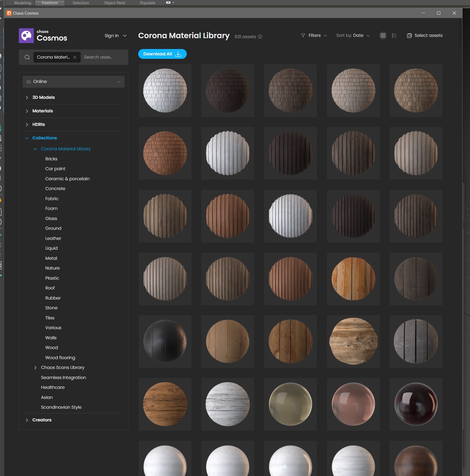The image size is (470, 476).
Task: Click the Search assets input field
Action: tap(104, 57)
